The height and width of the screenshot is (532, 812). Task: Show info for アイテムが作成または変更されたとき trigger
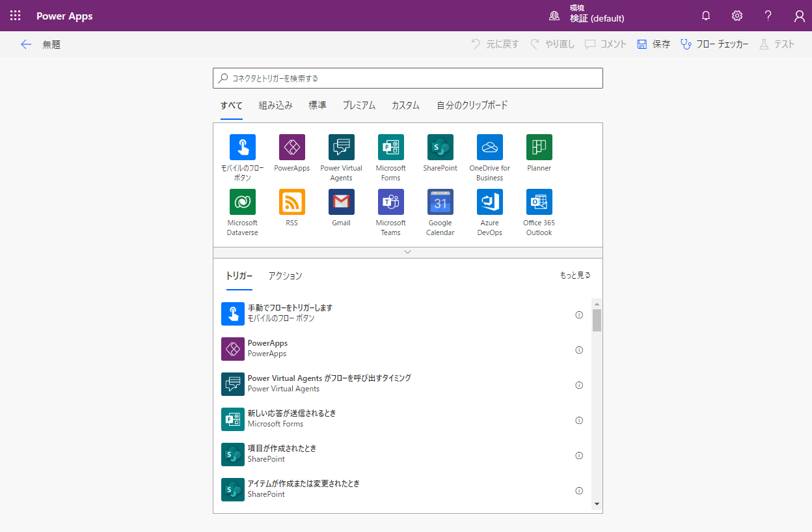[x=579, y=490]
